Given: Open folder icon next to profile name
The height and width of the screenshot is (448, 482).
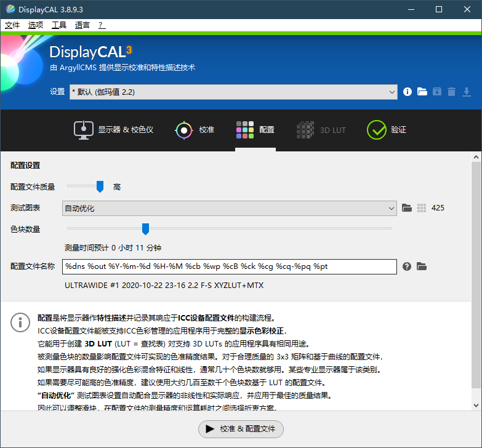Looking at the screenshot, I should point(422,266).
